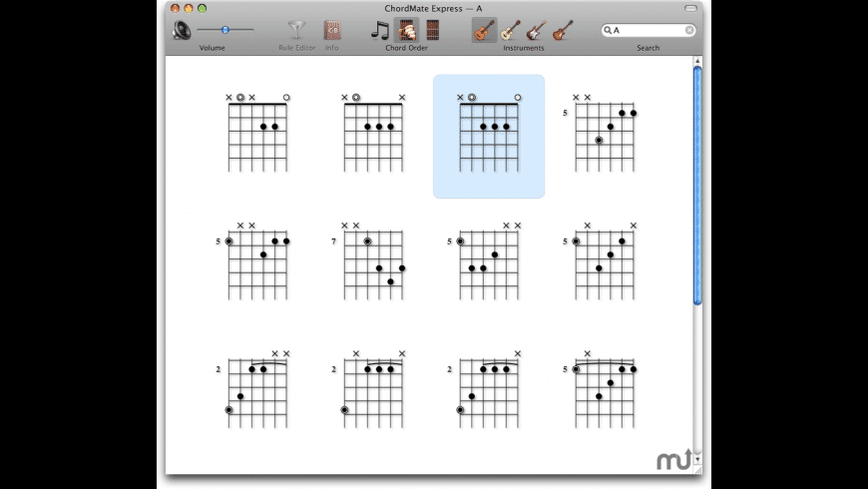
Task: Select the fret 7 chord diagram
Action: tap(369, 260)
